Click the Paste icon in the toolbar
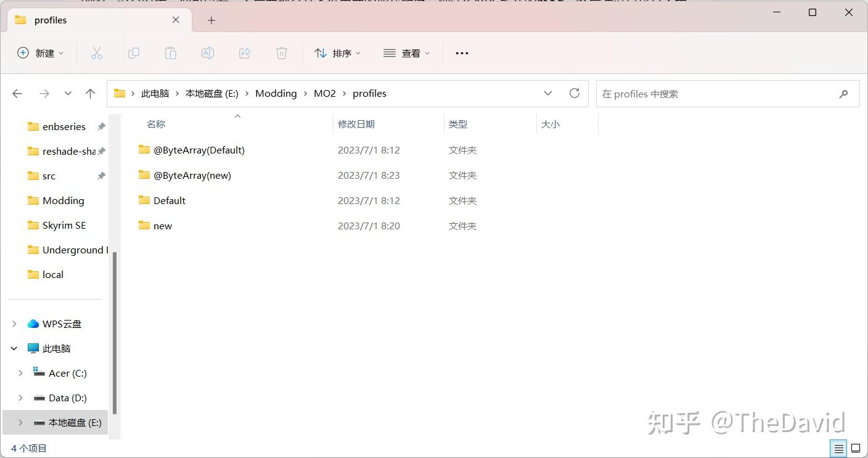868x458 pixels. click(171, 53)
